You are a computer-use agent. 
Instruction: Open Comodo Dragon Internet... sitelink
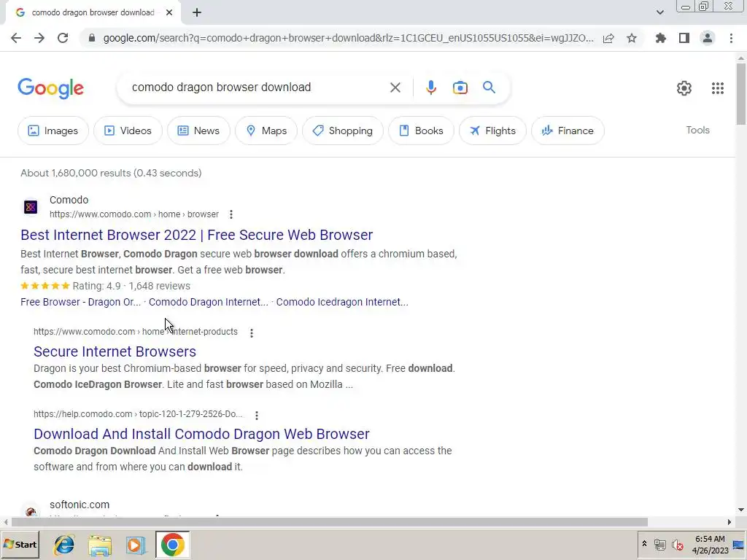[208, 302]
